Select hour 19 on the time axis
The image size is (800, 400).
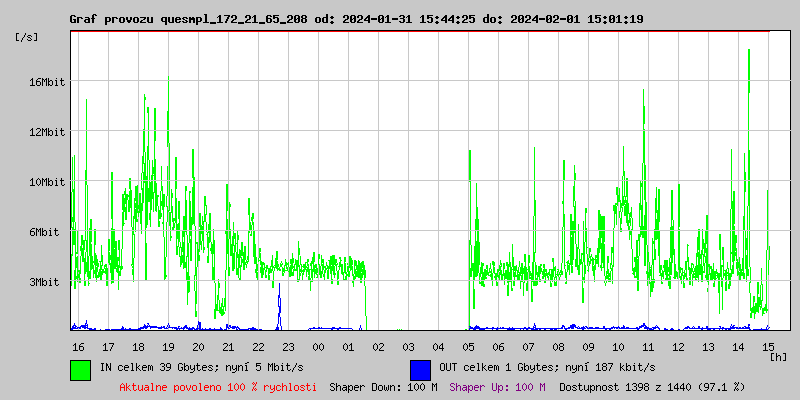click(168, 347)
